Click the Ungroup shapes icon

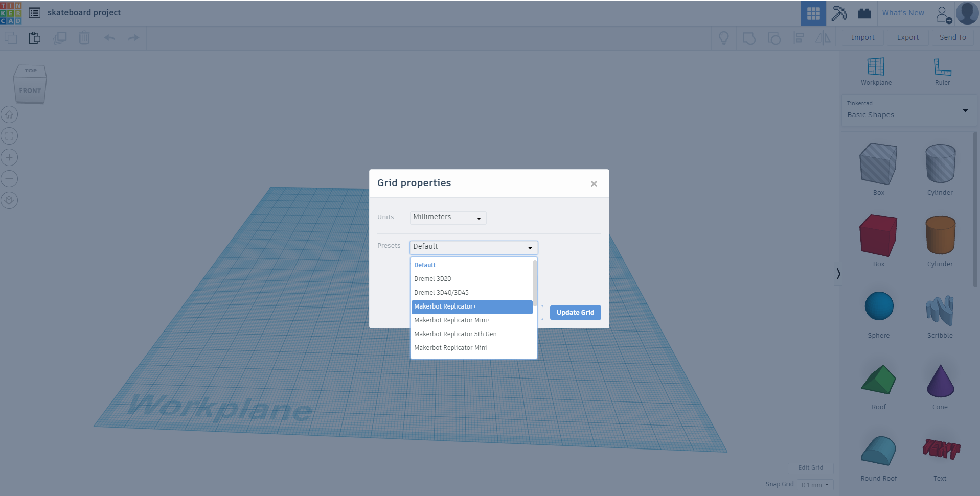774,38
